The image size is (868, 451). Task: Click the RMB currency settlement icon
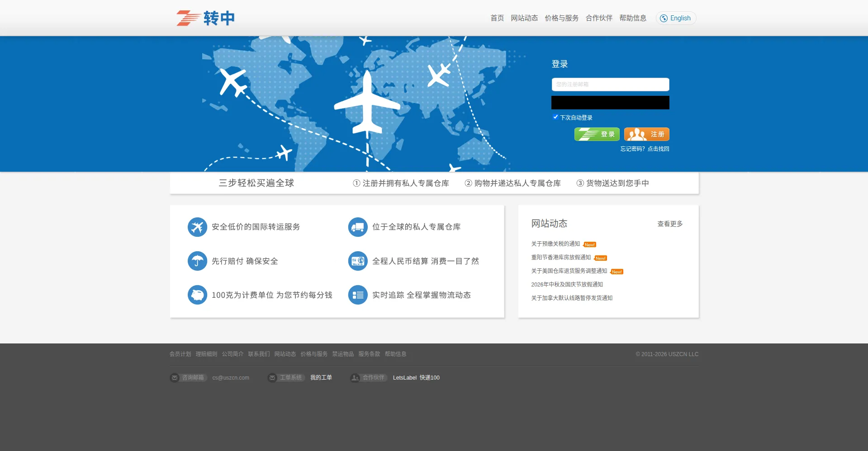pyautogui.click(x=358, y=261)
